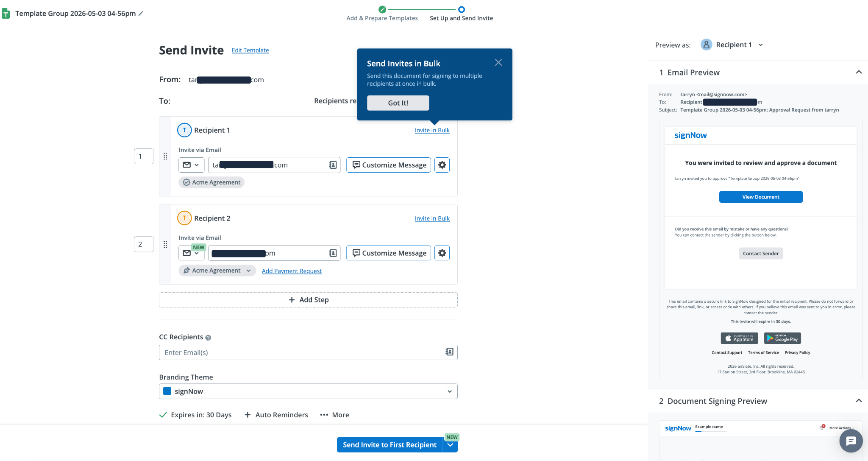Click the plus icon on Add Step

(x=292, y=300)
